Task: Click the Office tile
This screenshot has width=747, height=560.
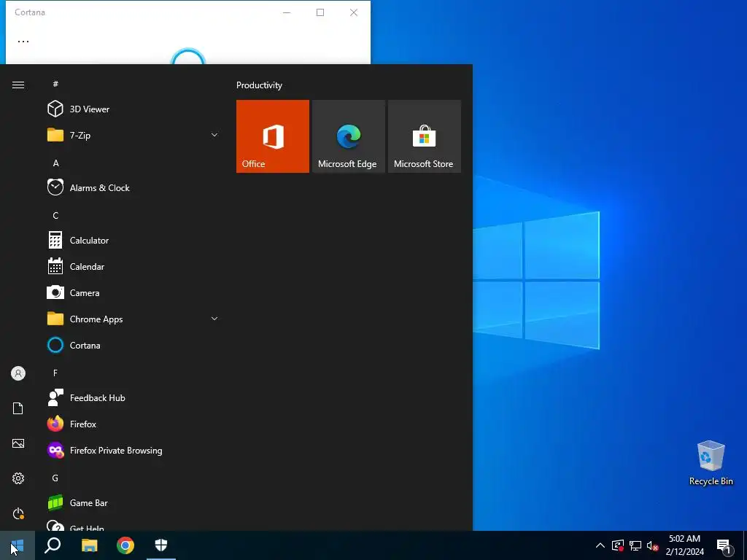Action: pos(273,136)
